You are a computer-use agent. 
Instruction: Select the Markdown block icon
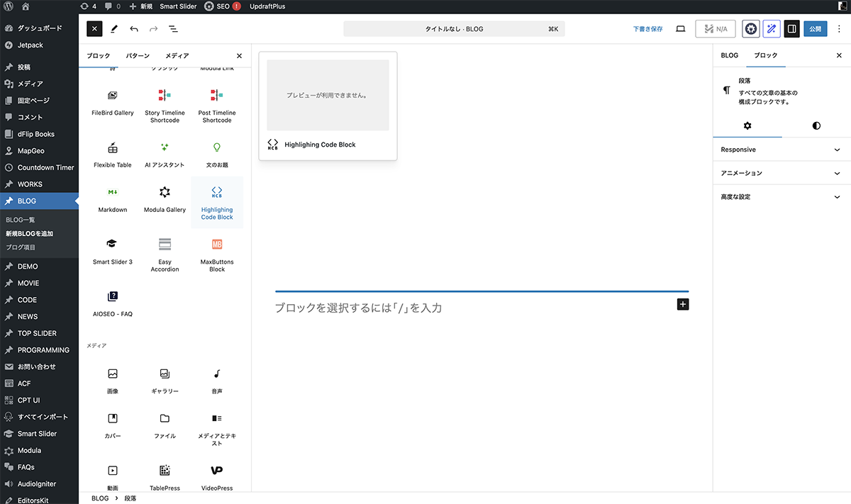113,192
